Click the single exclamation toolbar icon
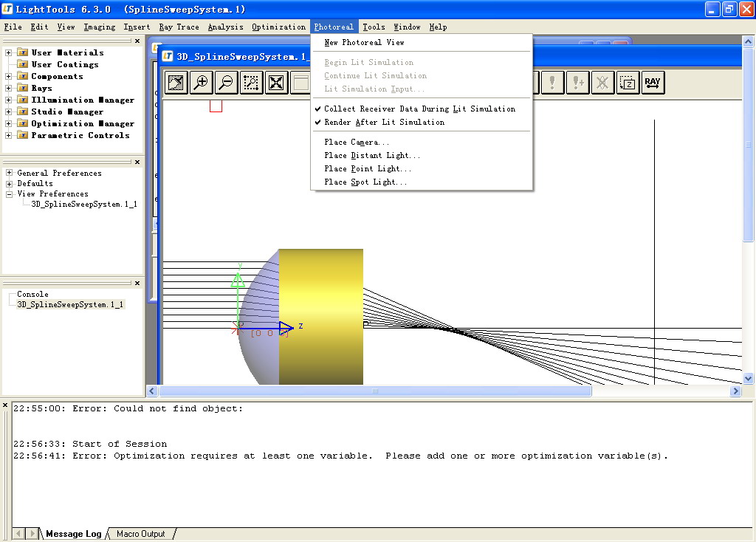 pos(552,83)
